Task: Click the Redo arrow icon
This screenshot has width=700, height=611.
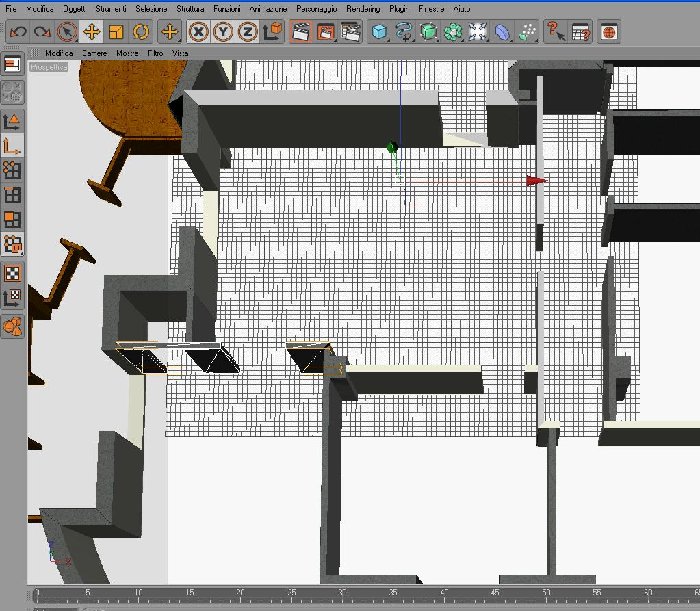Action: click(x=42, y=32)
